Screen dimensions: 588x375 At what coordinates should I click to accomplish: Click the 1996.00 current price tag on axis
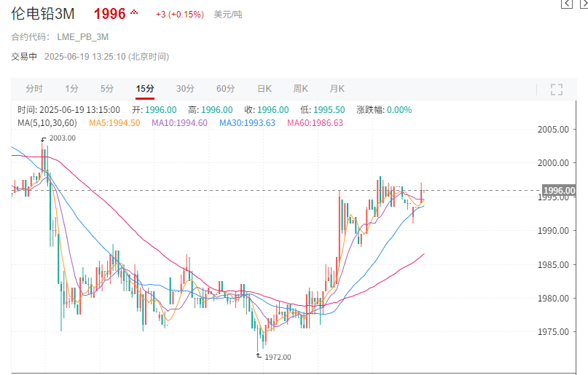click(559, 191)
